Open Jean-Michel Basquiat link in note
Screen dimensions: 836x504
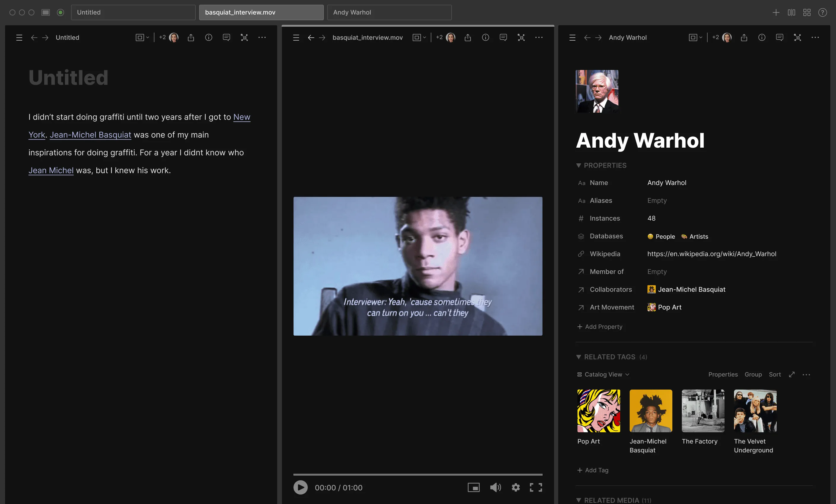pyautogui.click(x=91, y=135)
